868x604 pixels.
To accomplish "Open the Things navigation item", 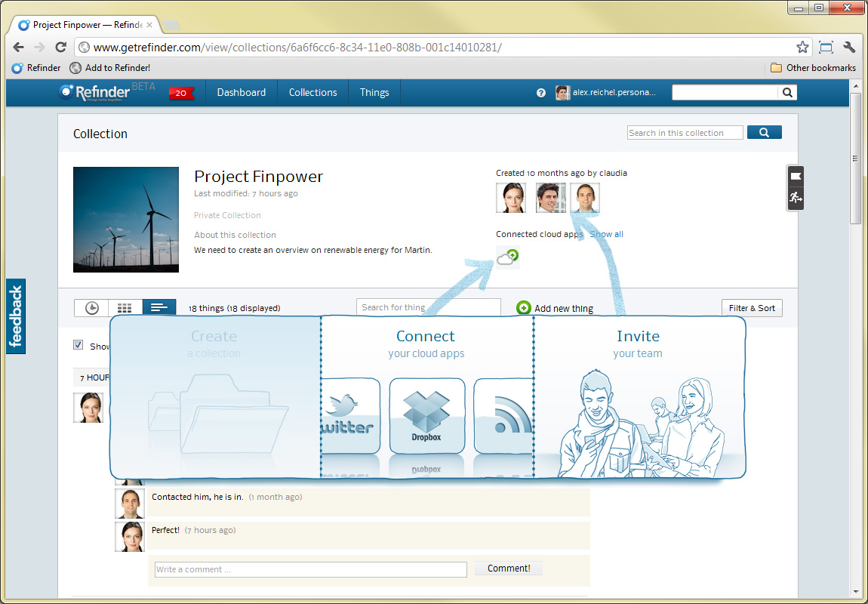I will point(374,93).
